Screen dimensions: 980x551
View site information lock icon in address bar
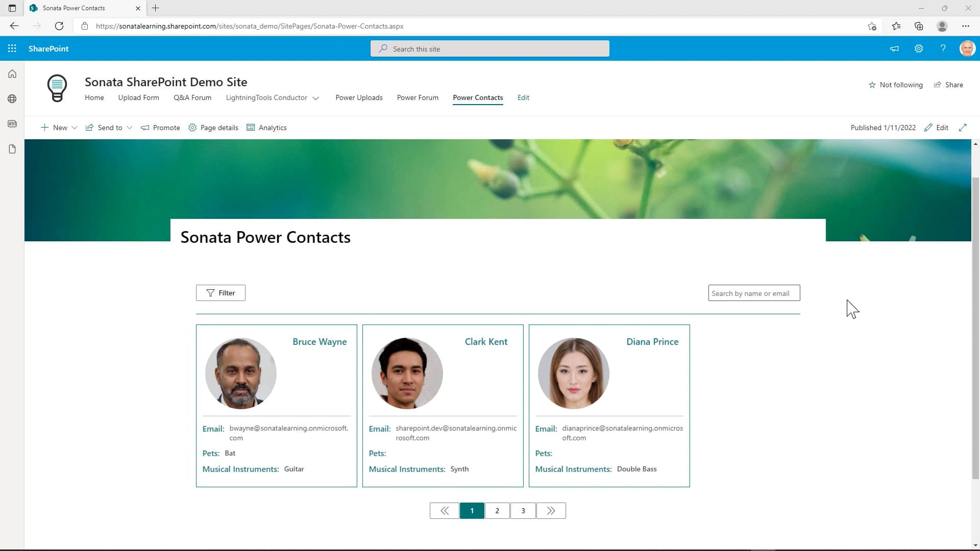tap(85, 26)
